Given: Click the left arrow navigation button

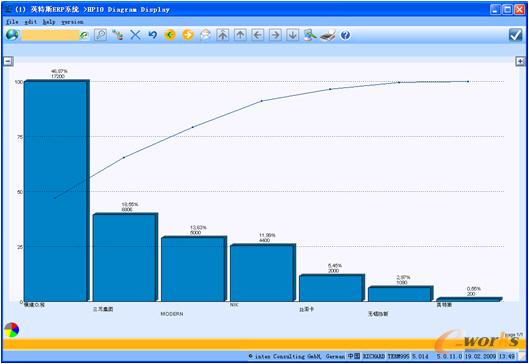Looking at the screenshot, I should [257, 35].
